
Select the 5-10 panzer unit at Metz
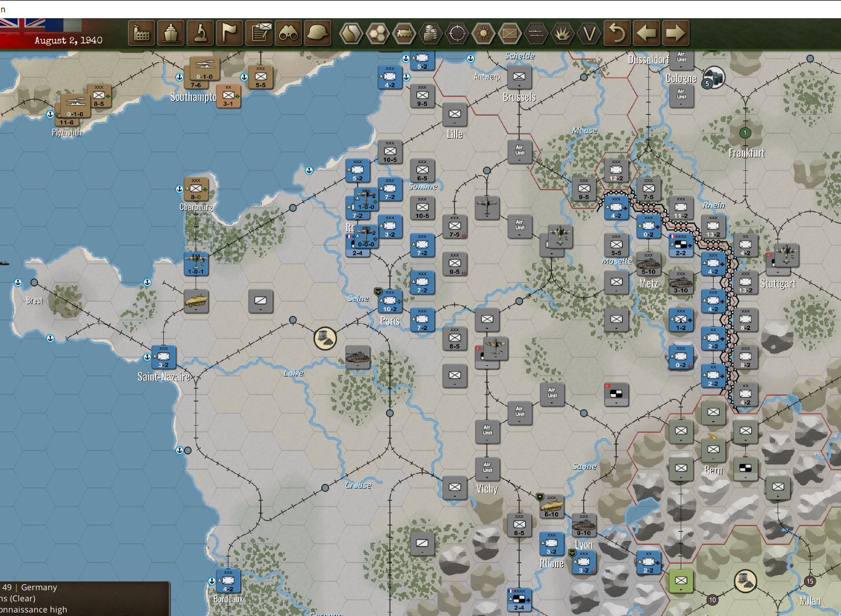(x=648, y=264)
